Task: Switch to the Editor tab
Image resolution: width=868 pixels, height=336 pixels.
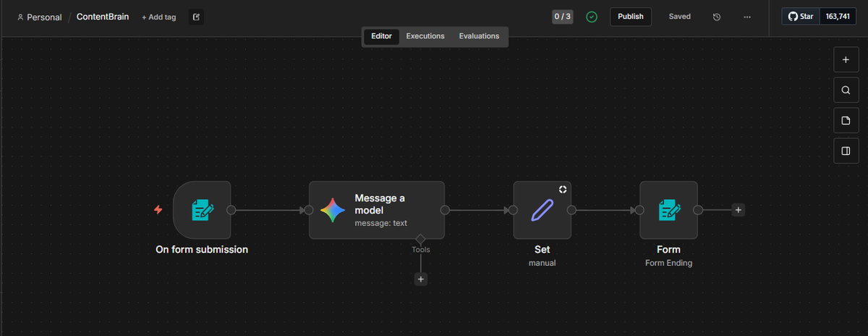Action: click(381, 36)
